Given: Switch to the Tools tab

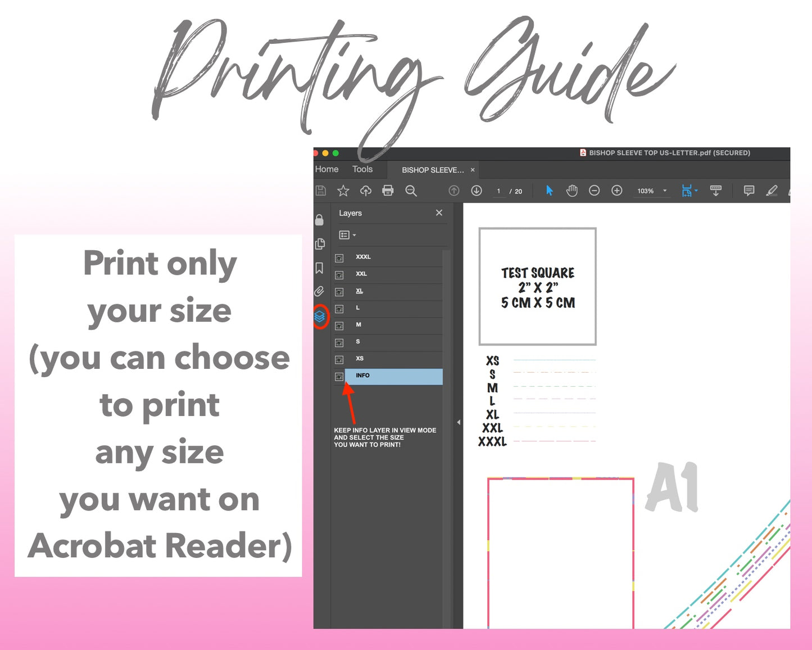Looking at the screenshot, I should (x=362, y=169).
